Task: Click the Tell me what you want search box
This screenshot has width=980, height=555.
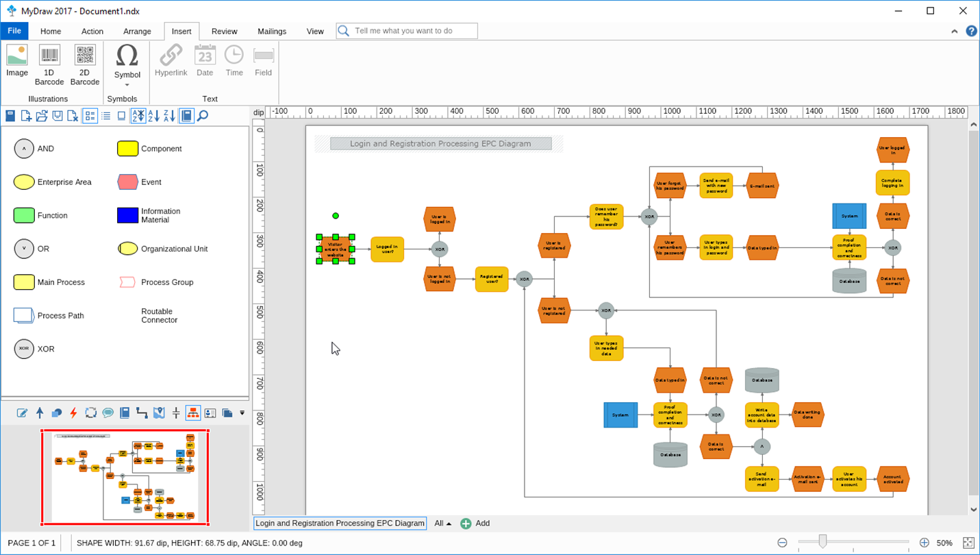Action: click(407, 31)
